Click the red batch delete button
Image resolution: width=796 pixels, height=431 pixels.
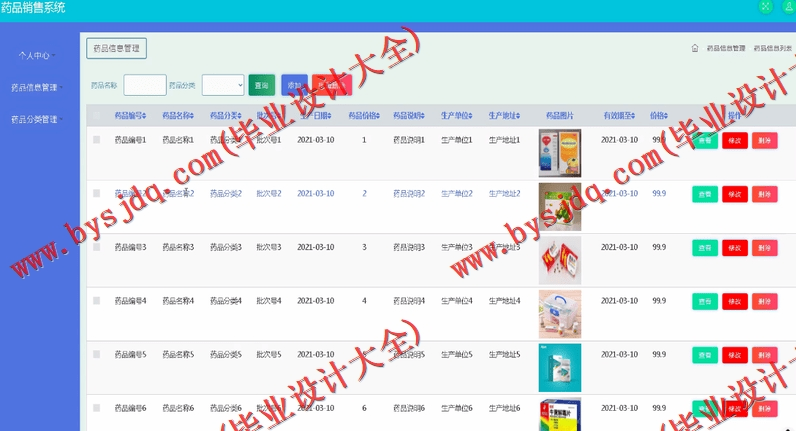(x=332, y=85)
